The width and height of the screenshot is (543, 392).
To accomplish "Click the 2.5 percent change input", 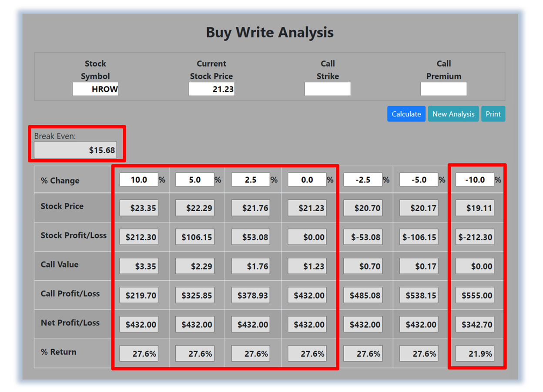I will pos(251,179).
